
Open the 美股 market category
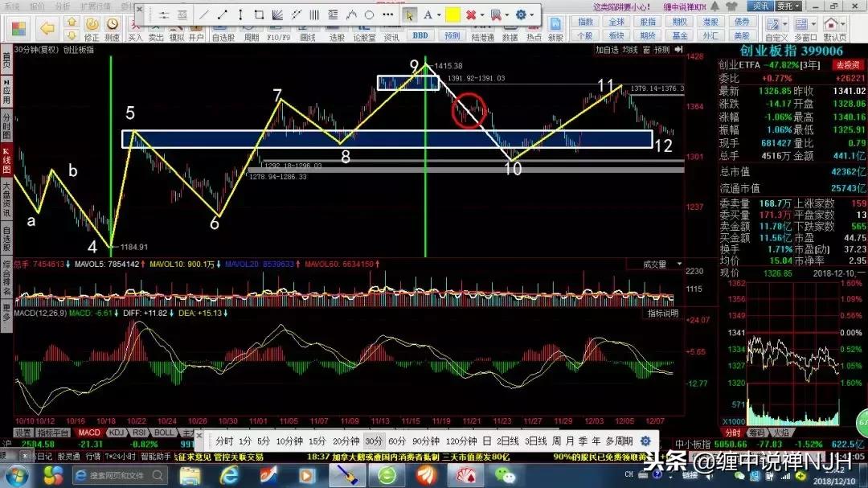click(742, 35)
